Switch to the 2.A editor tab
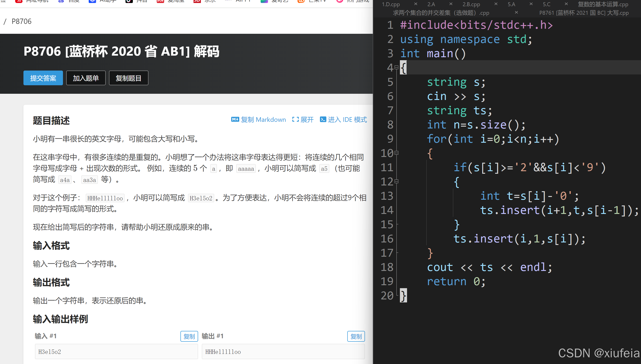641x364 pixels. pyautogui.click(x=431, y=4)
